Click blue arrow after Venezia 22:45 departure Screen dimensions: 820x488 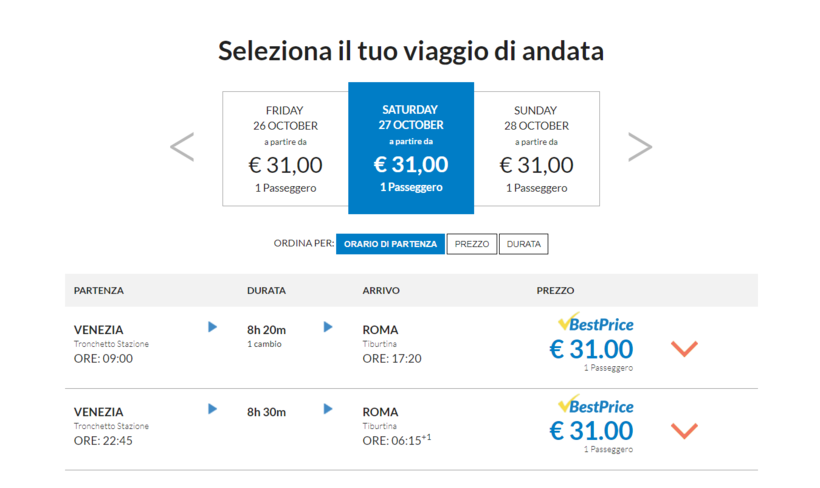tap(212, 409)
